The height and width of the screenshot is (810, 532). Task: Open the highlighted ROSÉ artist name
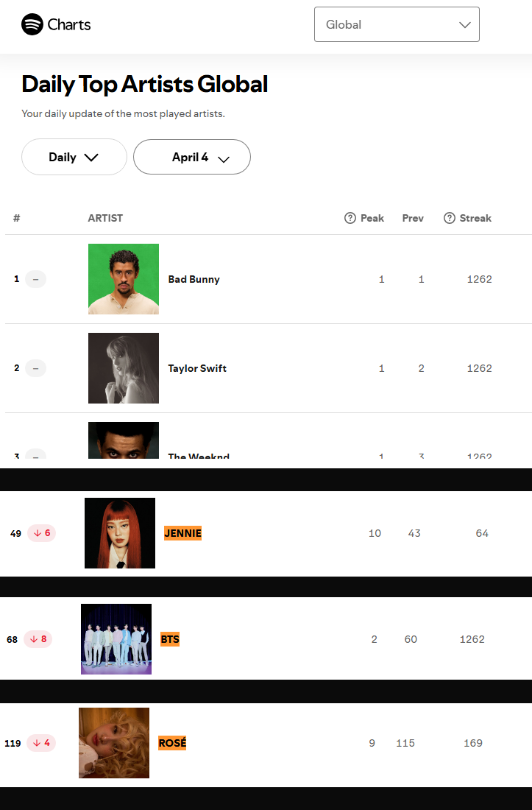point(172,743)
